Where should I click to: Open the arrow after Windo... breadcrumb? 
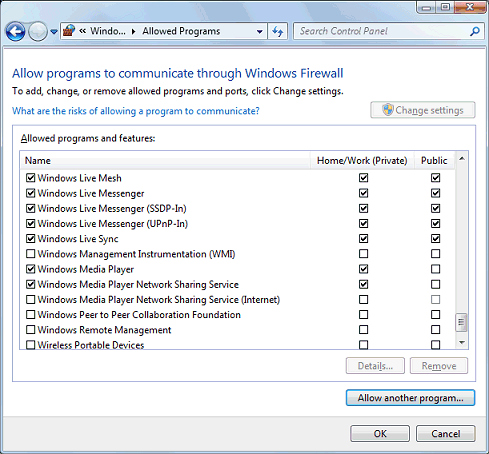click(x=134, y=31)
